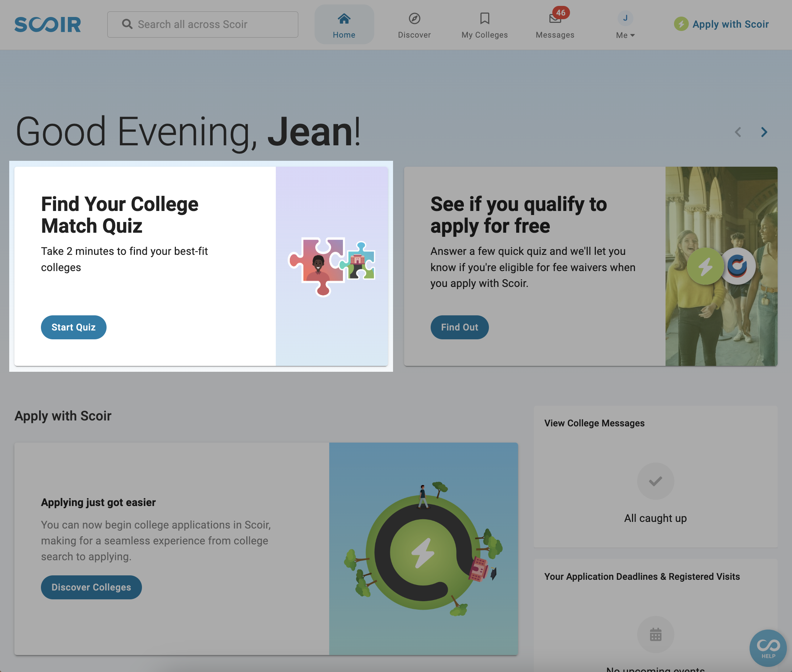The image size is (792, 672).
Task: Click Your Application Deadlines section expander
Action: tap(642, 576)
